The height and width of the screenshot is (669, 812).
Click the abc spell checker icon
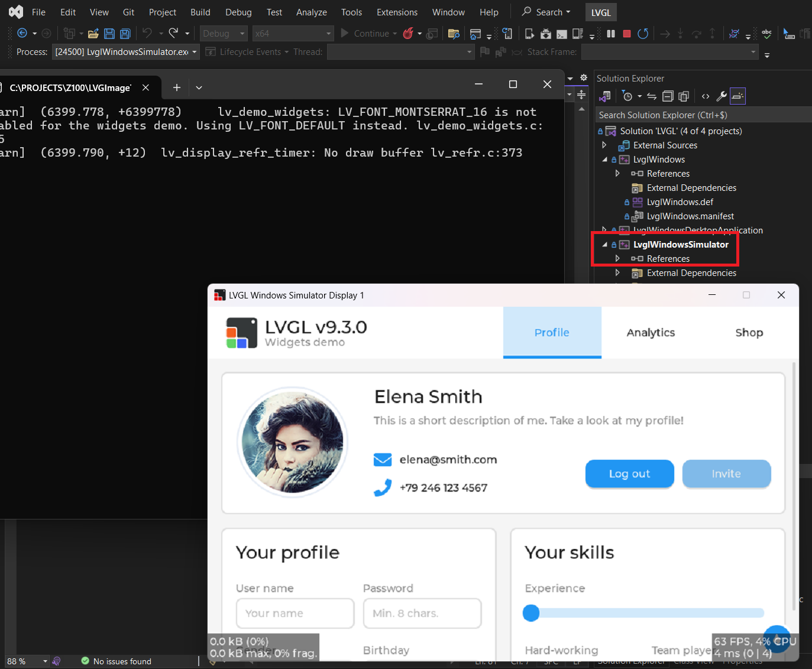(x=767, y=34)
